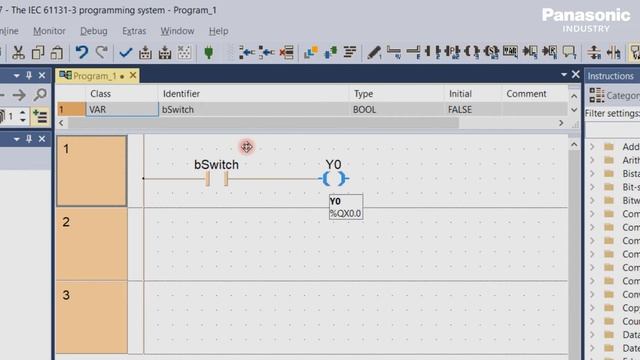Screen dimensions: 640x360
Task: Click the text alignment lines toolbar icon
Action: pos(350,52)
